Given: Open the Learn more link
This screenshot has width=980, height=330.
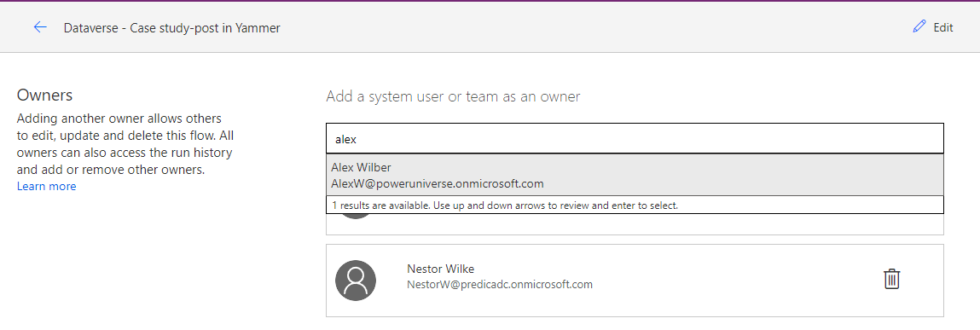Looking at the screenshot, I should click(46, 186).
